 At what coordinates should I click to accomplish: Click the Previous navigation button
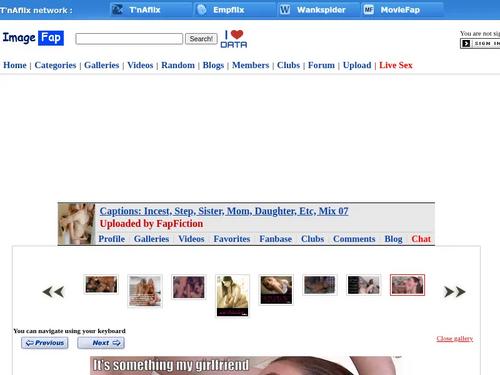tap(45, 343)
